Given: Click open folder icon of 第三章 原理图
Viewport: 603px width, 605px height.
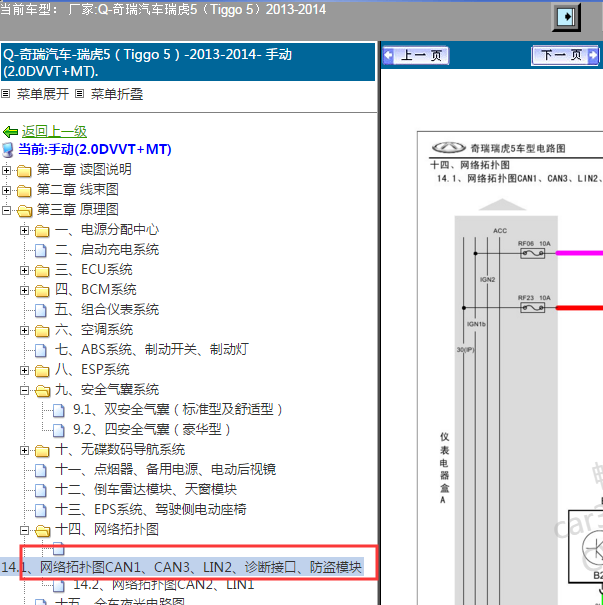Looking at the screenshot, I should [25, 210].
